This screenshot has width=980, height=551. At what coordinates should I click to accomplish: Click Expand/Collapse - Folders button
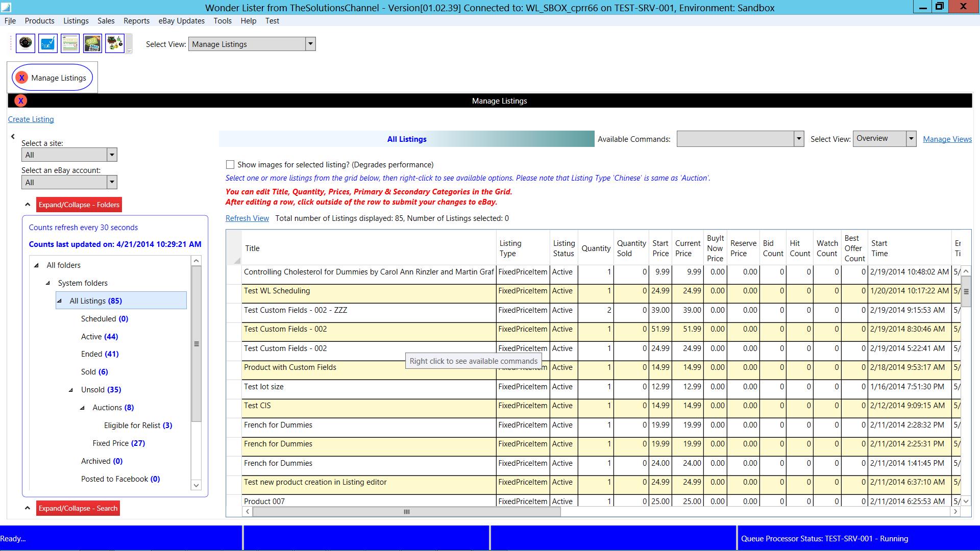79,205
